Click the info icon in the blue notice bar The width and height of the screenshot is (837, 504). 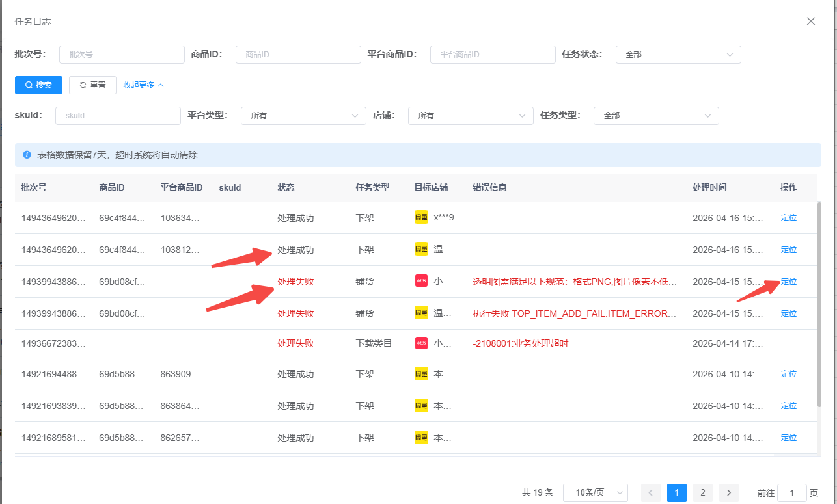27,155
